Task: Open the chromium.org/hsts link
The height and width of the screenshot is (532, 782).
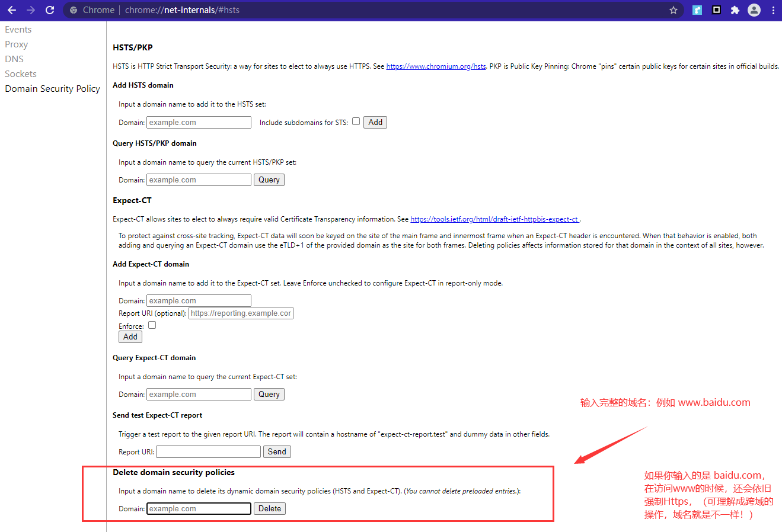Action: point(436,66)
